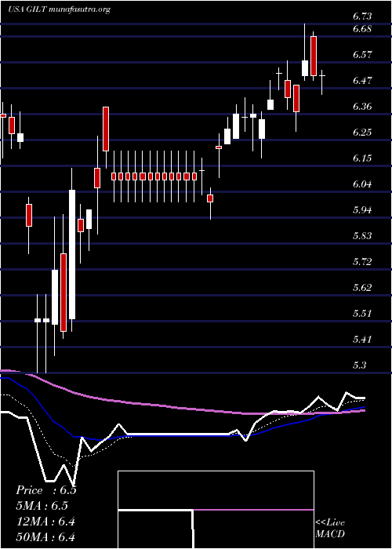
Task: Click the 'Price : 6.5' readout
Action: click(x=46, y=490)
